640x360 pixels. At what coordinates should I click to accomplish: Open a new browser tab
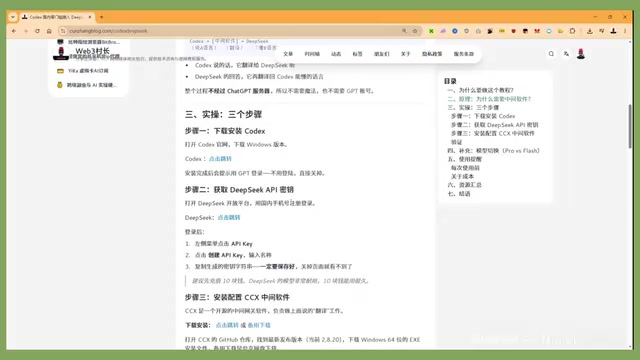[102, 17]
